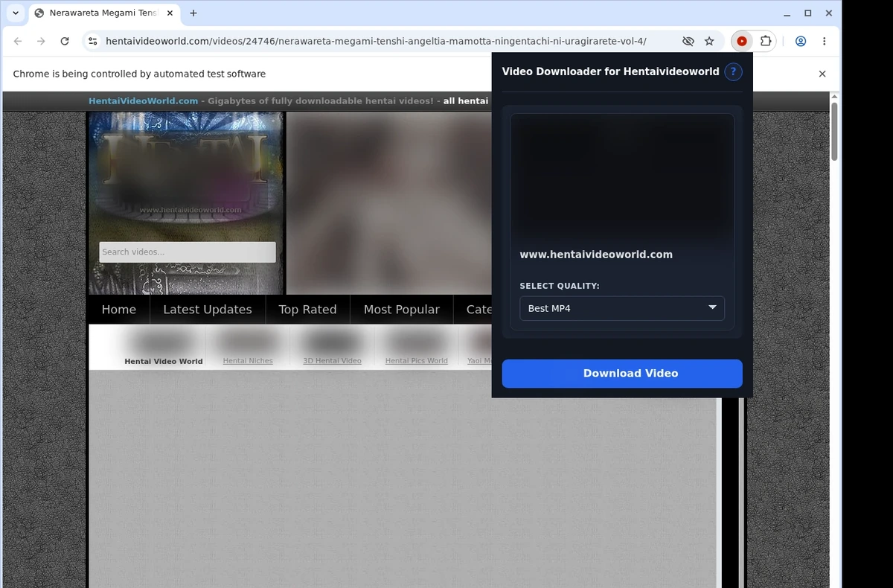Open the Chrome tab search chevron
The height and width of the screenshot is (588, 893).
16,13
